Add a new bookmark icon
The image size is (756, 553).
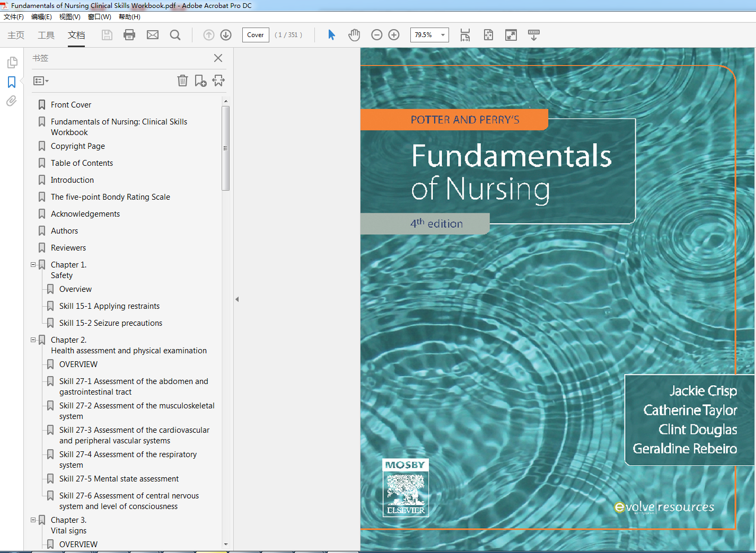[x=200, y=81]
